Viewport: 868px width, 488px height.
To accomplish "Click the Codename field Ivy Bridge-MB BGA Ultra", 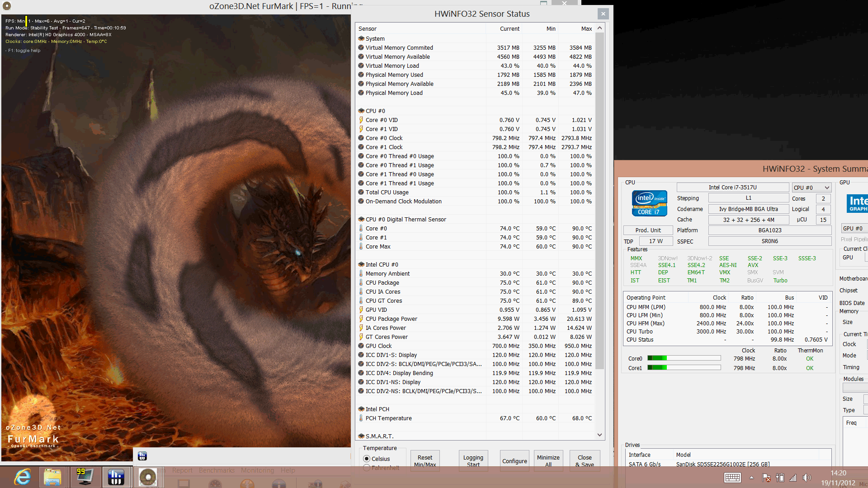I will point(749,209).
